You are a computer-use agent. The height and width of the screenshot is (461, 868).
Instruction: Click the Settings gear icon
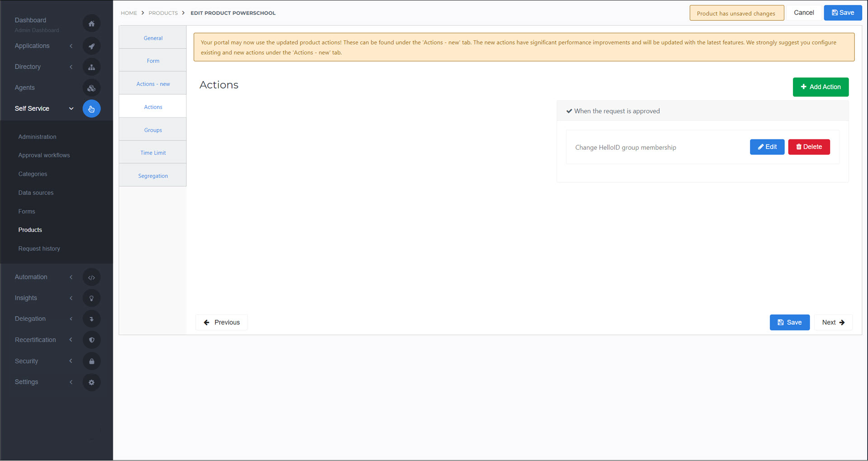coord(92,382)
